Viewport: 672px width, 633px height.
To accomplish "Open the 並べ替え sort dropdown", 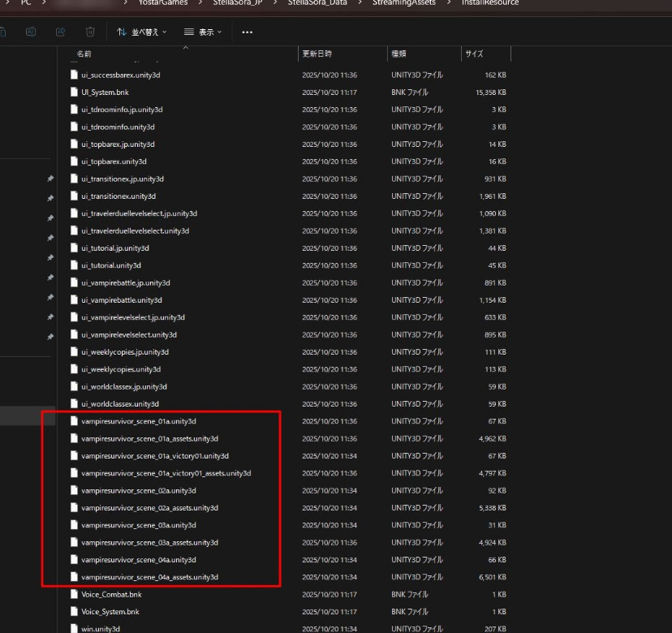I will (141, 32).
